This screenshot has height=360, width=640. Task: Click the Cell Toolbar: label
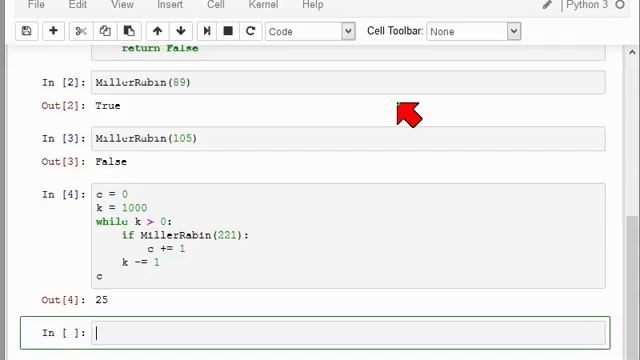point(395,31)
